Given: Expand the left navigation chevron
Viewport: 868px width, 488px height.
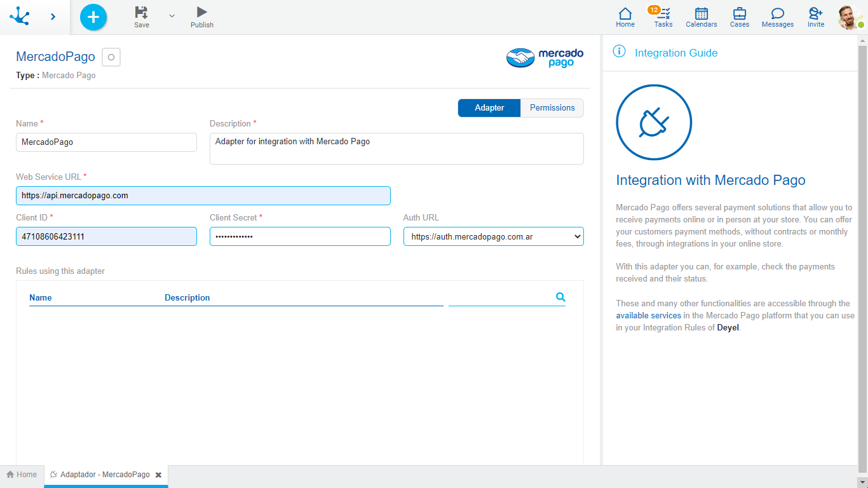Looking at the screenshot, I should [x=53, y=17].
